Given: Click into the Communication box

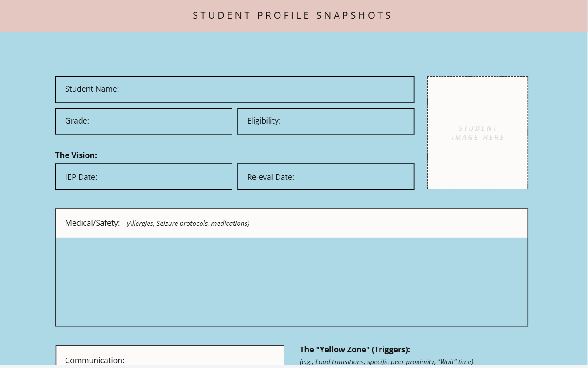Looking at the screenshot, I should [170, 356].
